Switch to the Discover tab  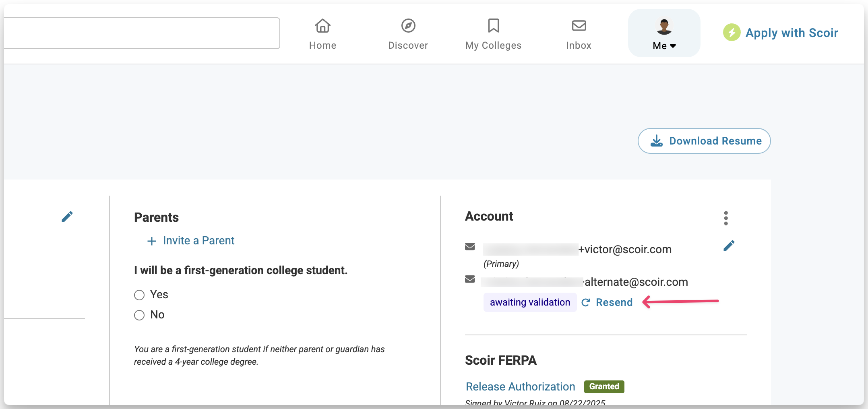tap(408, 45)
